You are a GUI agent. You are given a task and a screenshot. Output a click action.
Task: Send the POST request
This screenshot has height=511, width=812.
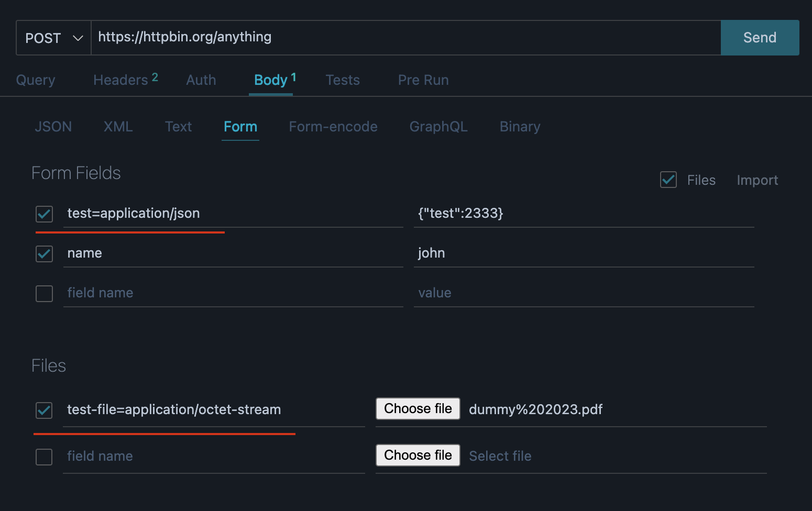coord(759,37)
